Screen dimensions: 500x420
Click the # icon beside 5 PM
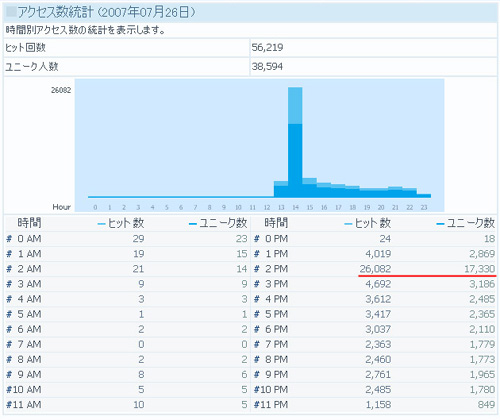click(x=256, y=314)
